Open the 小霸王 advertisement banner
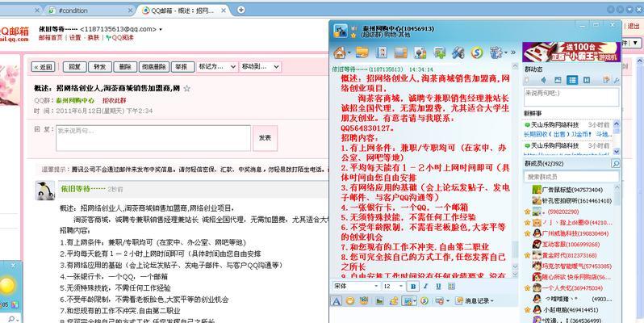 click(571, 52)
